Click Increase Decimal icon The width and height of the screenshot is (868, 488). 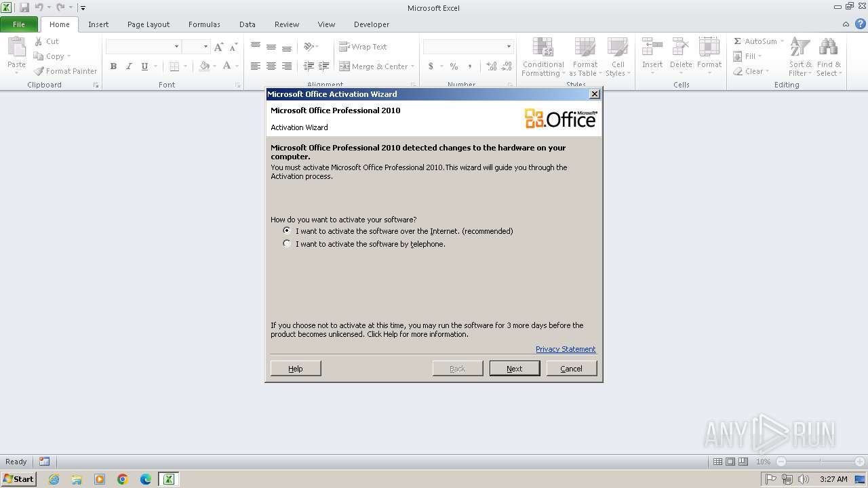[492, 66]
